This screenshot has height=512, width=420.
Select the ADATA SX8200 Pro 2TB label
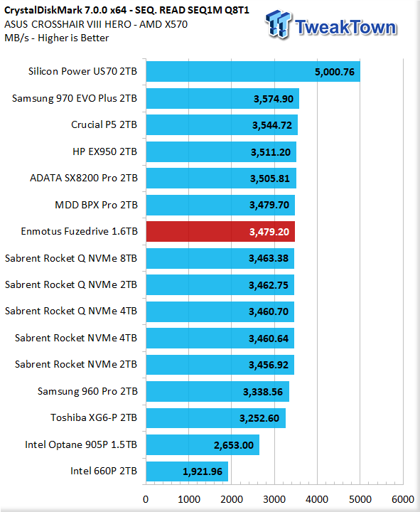click(x=84, y=178)
